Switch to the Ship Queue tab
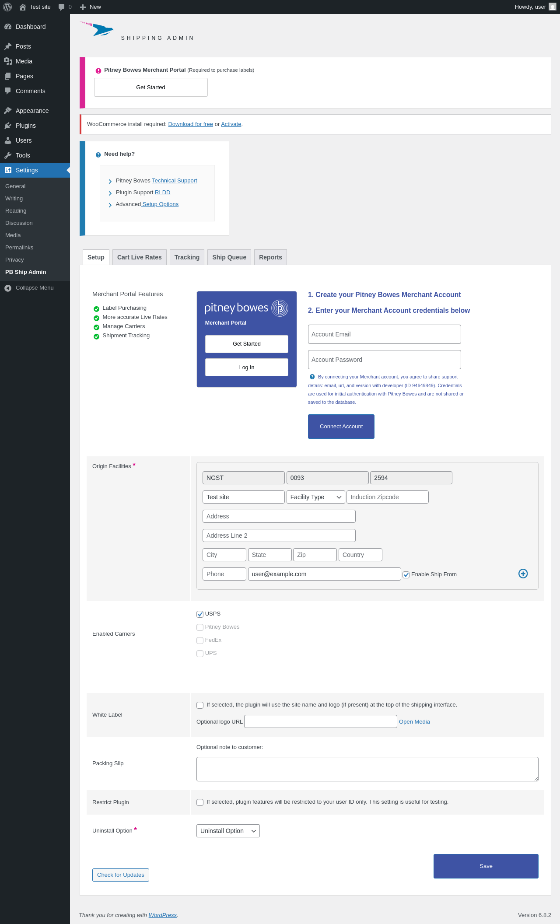This screenshot has width=560, height=924. (x=229, y=257)
